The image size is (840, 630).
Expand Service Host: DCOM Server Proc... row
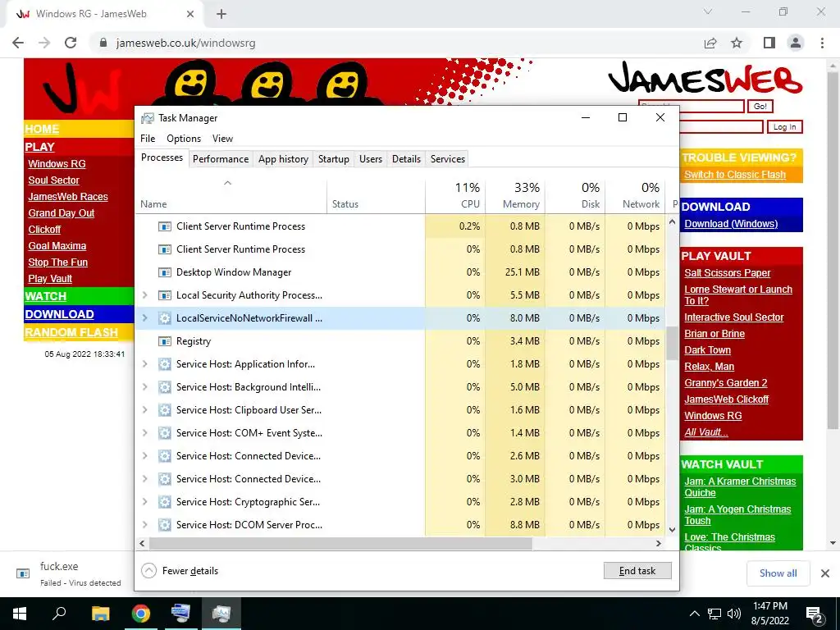coord(144,525)
